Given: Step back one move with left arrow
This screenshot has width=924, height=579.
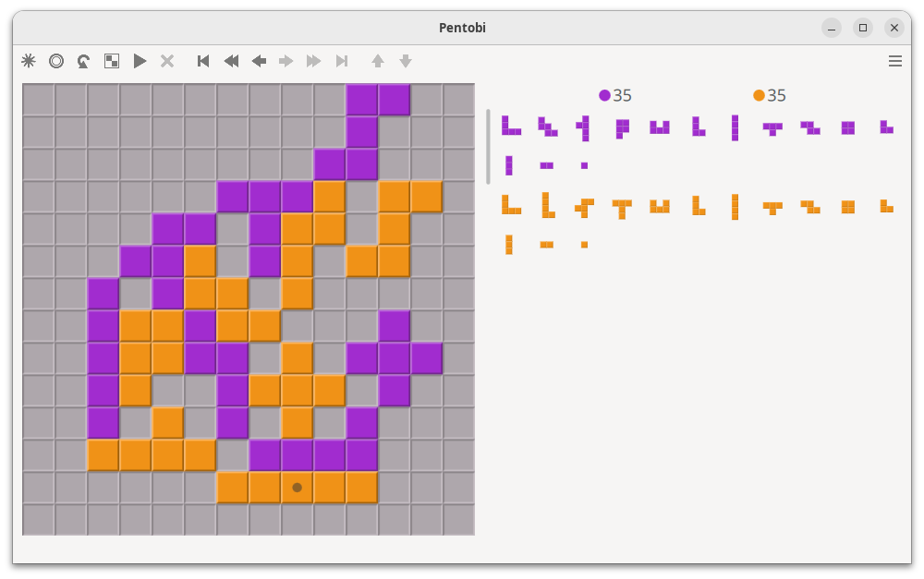Looking at the screenshot, I should click(259, 61).
